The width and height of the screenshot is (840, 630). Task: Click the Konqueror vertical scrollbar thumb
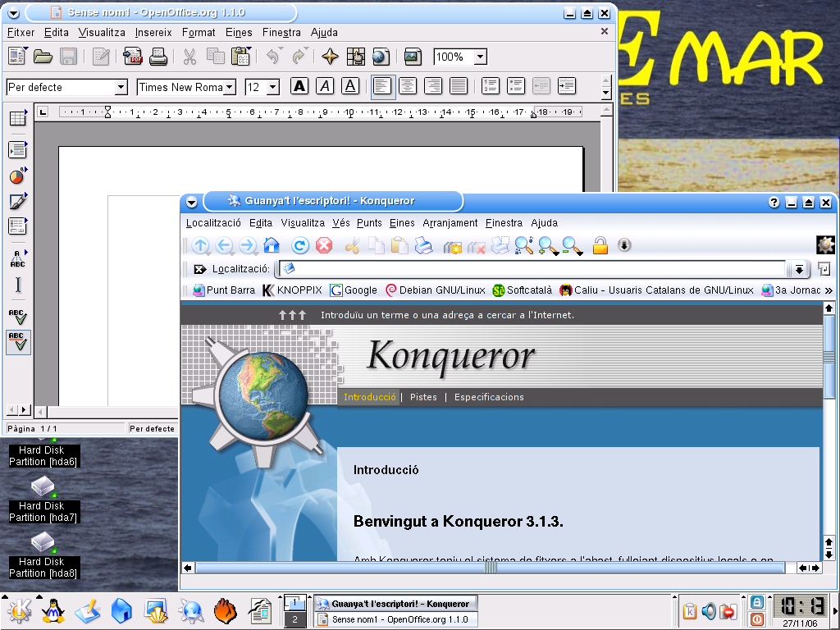coord(829,357)
